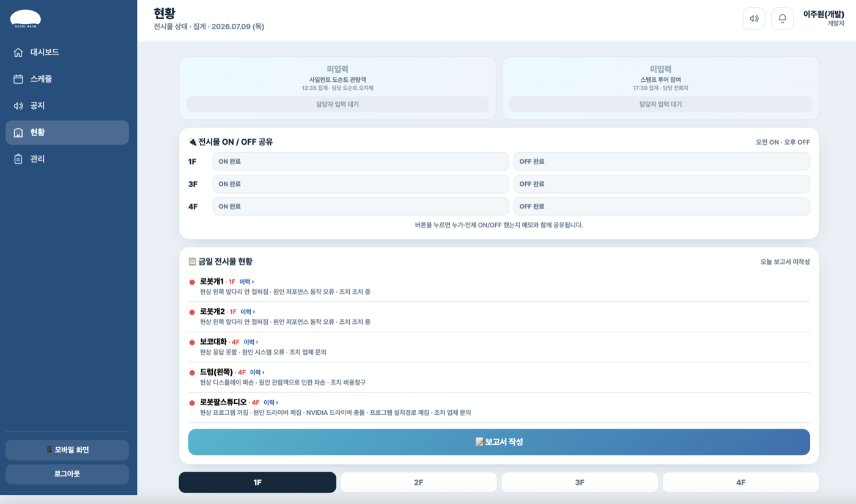Click the 3F ON 완료 button
Viewport: 856px width, 504px height.
(x=361, y=184)
